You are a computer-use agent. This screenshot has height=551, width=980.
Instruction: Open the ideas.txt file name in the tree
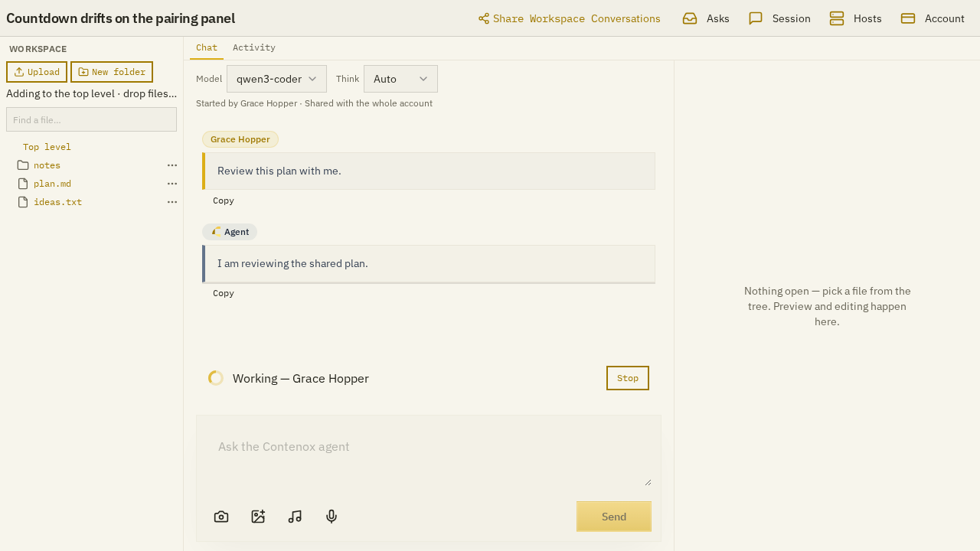pos(57,202)
